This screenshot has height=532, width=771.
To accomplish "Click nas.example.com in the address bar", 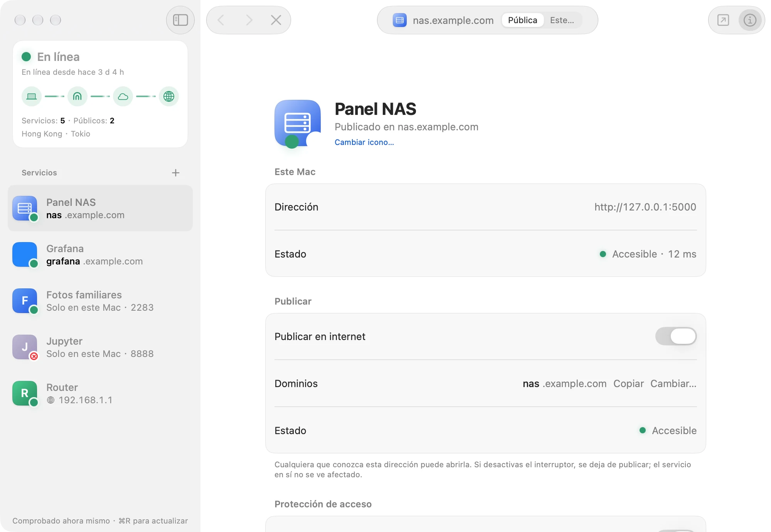I will pos(453,20).
